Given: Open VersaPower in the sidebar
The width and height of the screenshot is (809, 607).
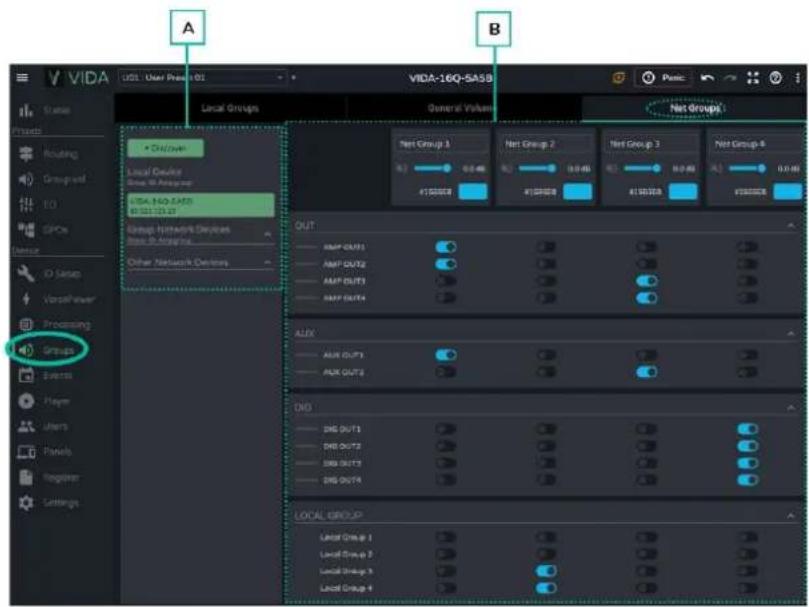Looking at the screenshot, I should (x=56, y=299).
